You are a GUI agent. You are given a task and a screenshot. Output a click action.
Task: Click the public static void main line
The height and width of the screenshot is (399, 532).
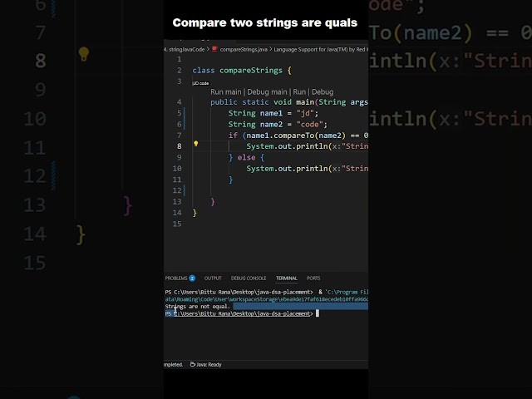click(x=289, y=102)
